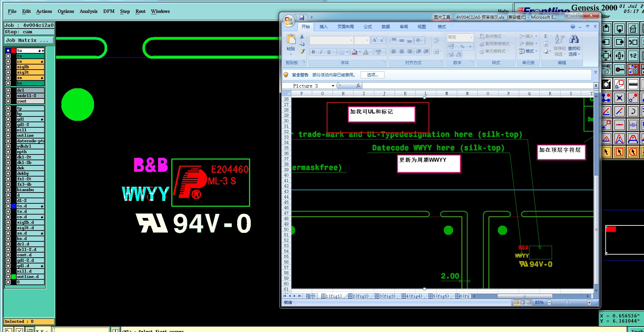Open the Analysis menu in Genesis

[x=89, y=11]
